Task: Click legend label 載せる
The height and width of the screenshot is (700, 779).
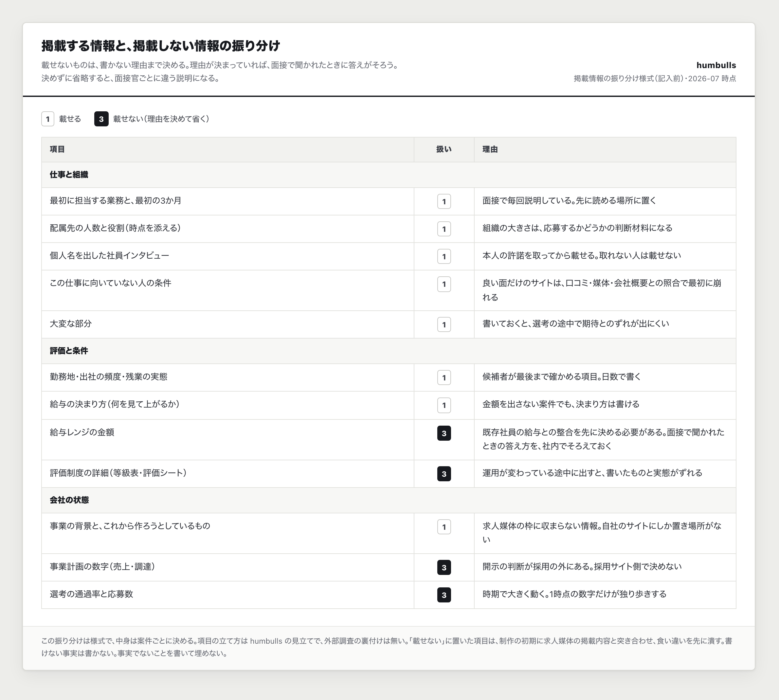Action: [x=70, y=119]
